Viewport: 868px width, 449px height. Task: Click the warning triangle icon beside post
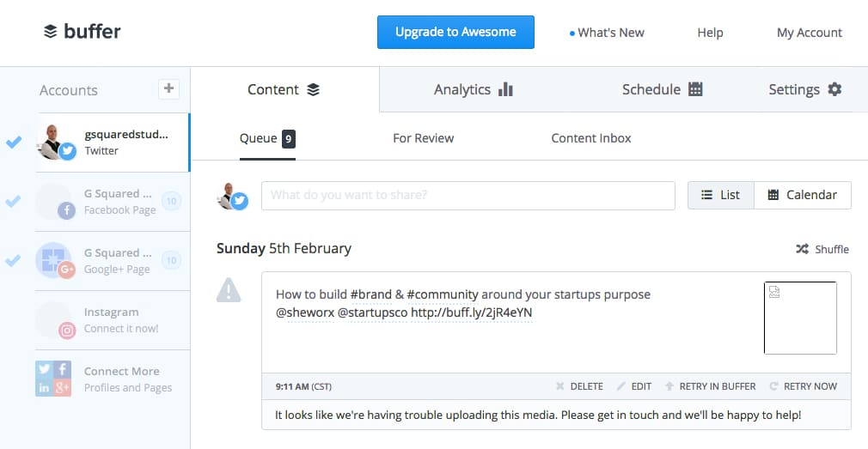229,291
